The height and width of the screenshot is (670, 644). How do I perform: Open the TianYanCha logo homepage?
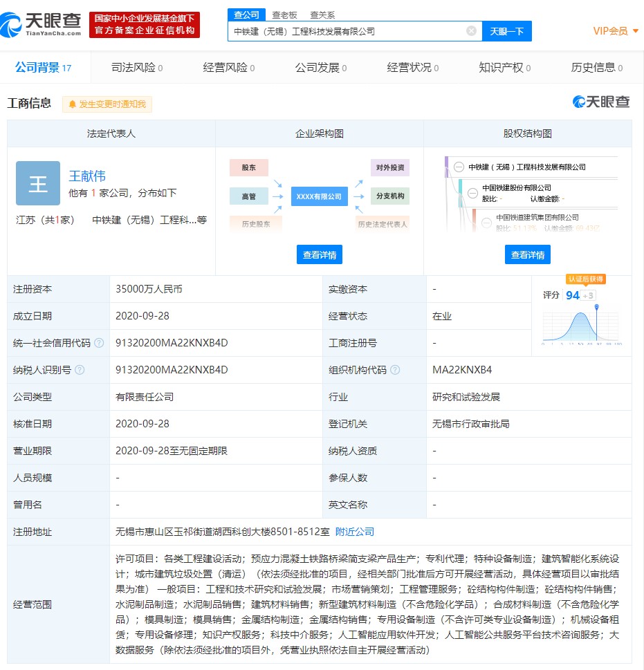click(41, 25)
